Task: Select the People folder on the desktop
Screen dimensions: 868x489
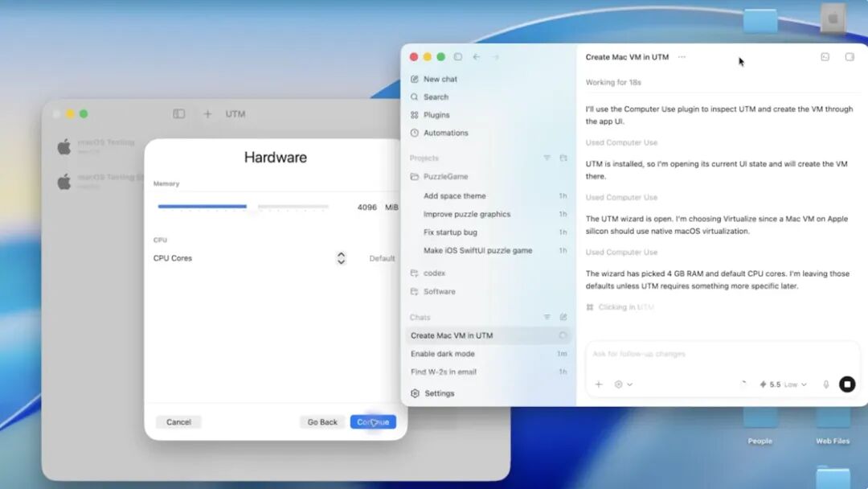Action: click(x=760, y=425)
